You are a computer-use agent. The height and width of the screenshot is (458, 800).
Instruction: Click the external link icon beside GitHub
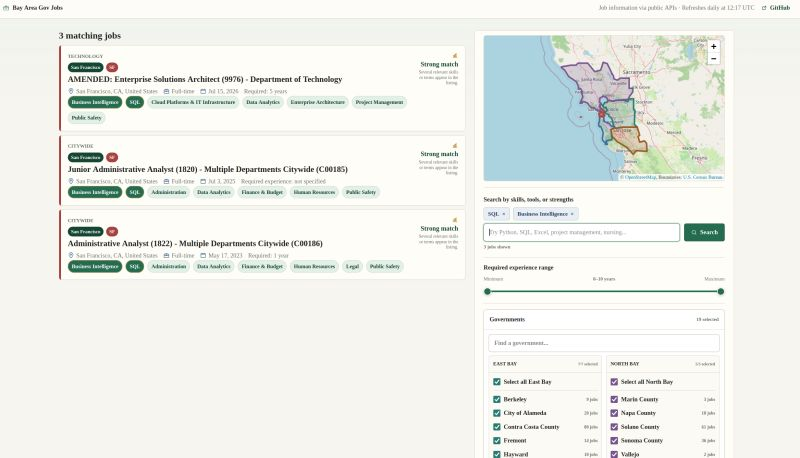764,8
